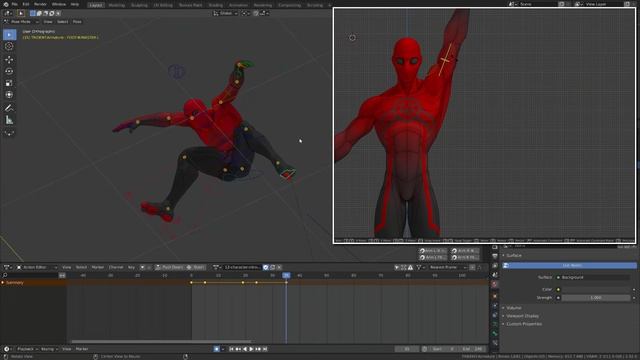Toggle only show selected in Action Editor

click(x=397, y=267)
